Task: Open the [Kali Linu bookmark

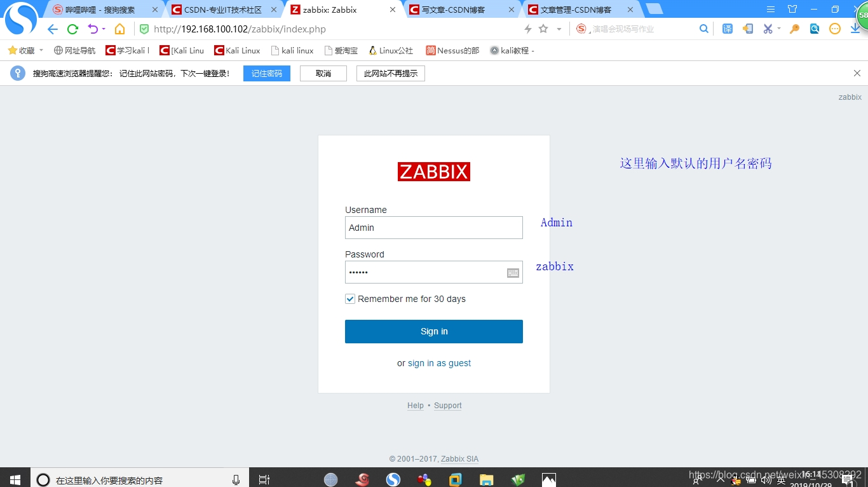Action: 182,50
